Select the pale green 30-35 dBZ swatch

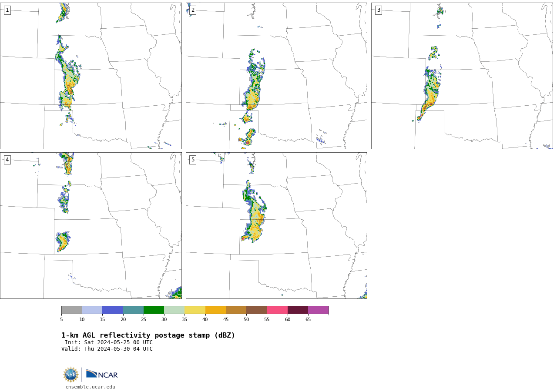pos(174,310)
